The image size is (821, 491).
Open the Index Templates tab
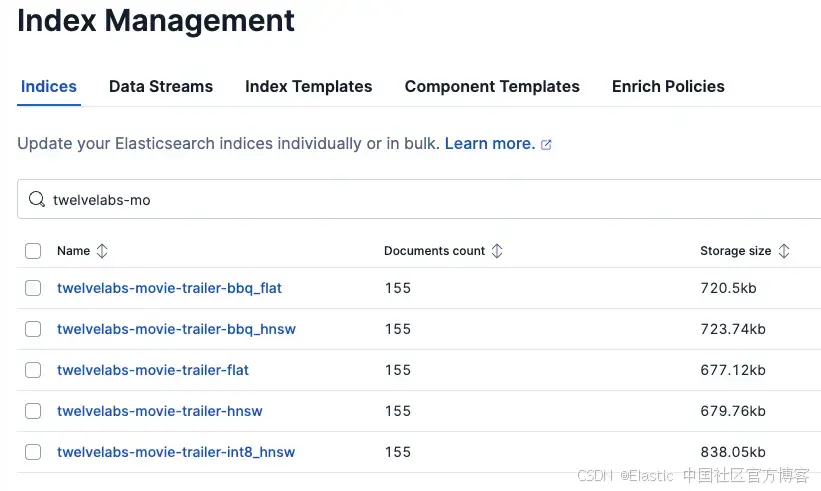click(x=308, y=86)
